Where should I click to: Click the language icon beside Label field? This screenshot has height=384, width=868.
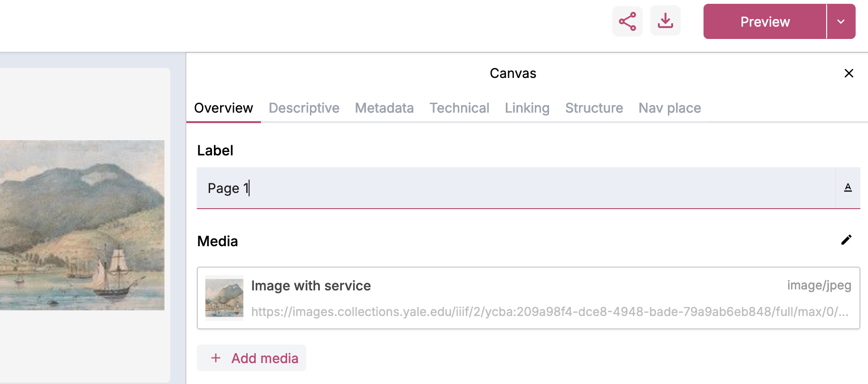848,188
